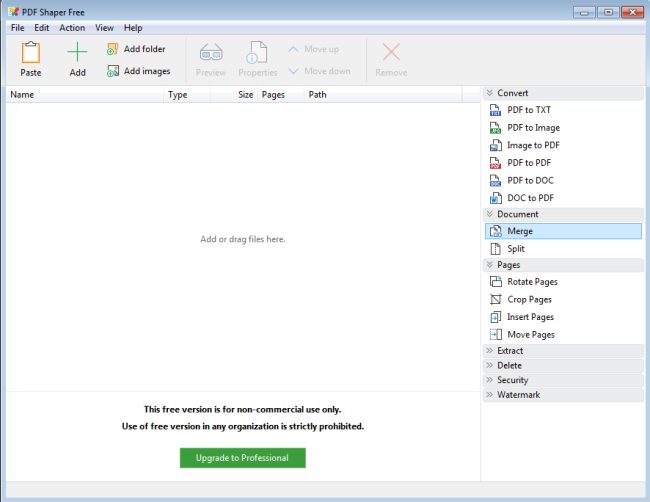Choose the Crop Pages label
The image size is (650, 502).
[529, 299]
